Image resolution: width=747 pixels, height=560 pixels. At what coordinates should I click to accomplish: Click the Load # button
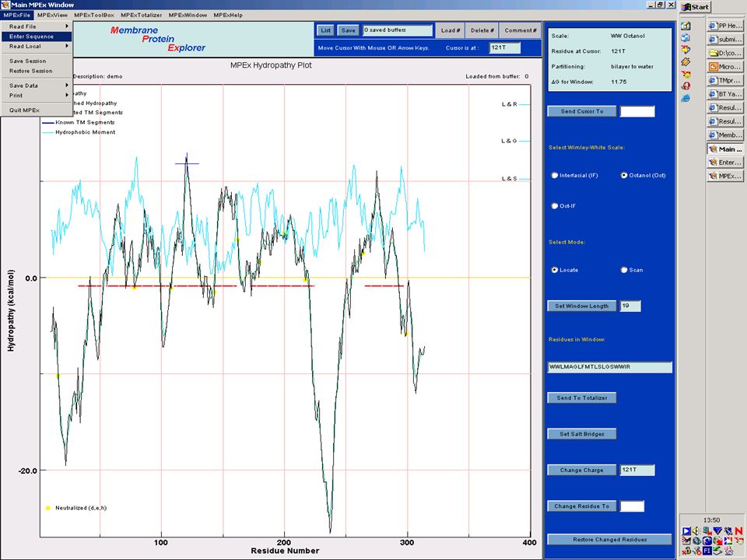pos(451,30)
